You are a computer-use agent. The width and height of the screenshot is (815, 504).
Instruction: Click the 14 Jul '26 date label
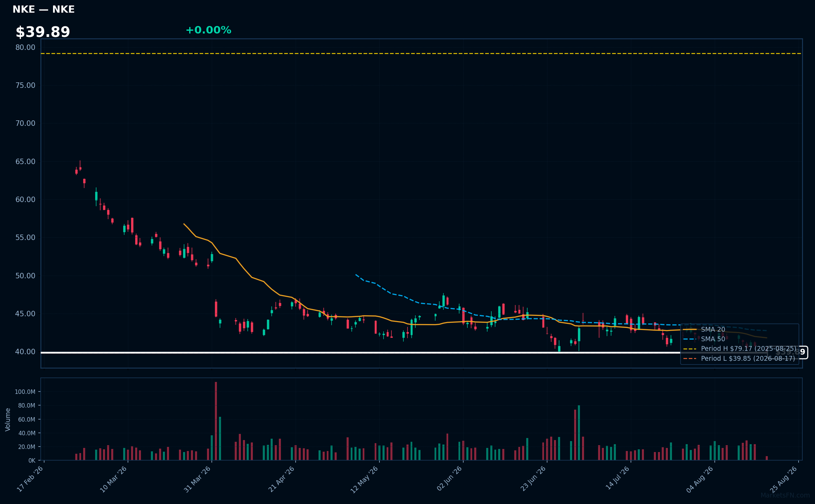(x=618, y=478)
